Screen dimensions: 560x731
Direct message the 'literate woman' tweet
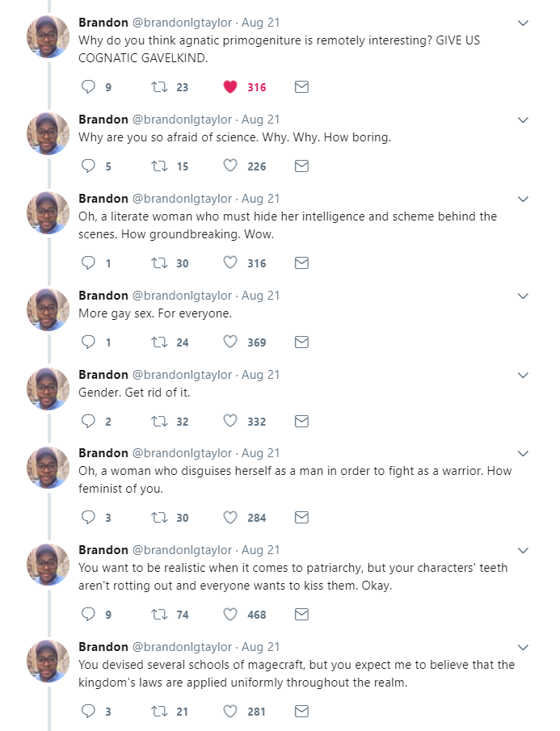(x=301, y=263)
